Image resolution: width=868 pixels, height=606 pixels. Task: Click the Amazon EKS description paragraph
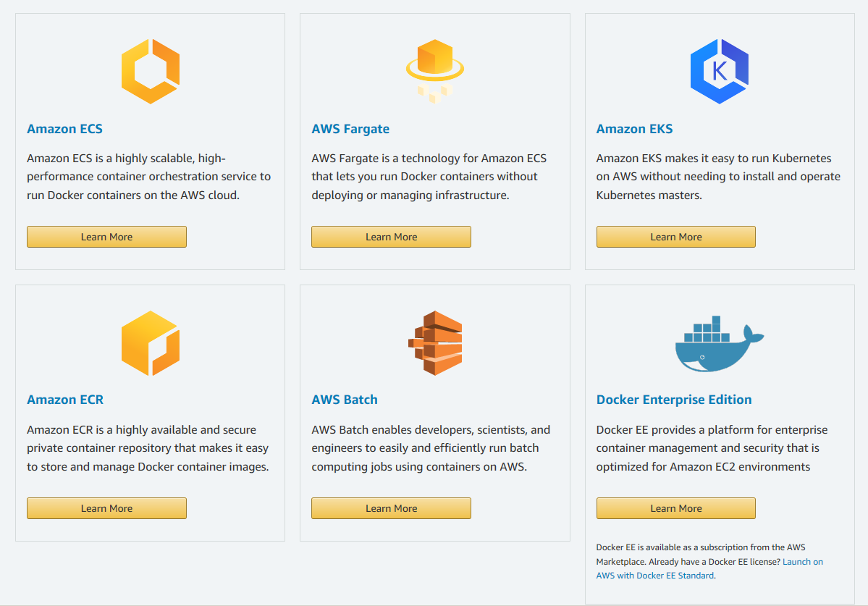pos(718,177)
